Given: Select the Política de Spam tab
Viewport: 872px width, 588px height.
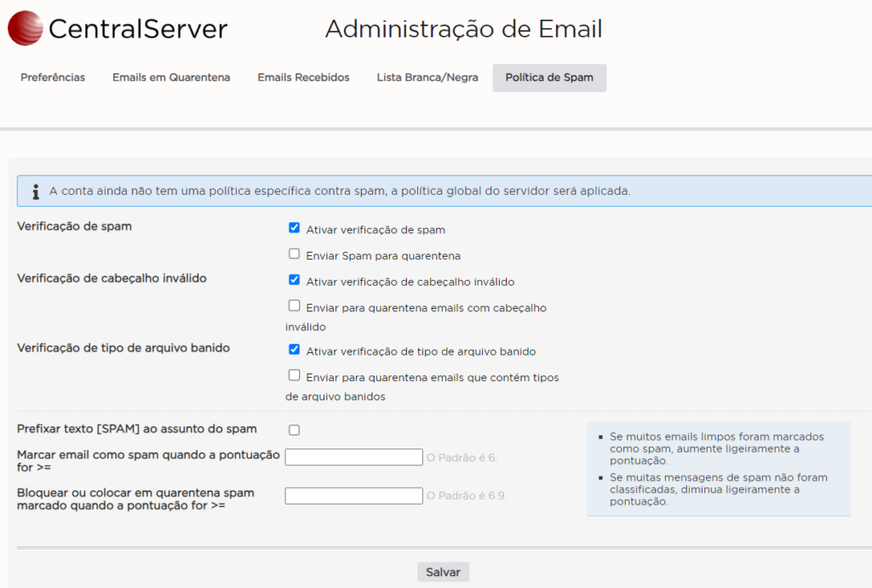Looking at the screenshot, I should tap(549, 77).
